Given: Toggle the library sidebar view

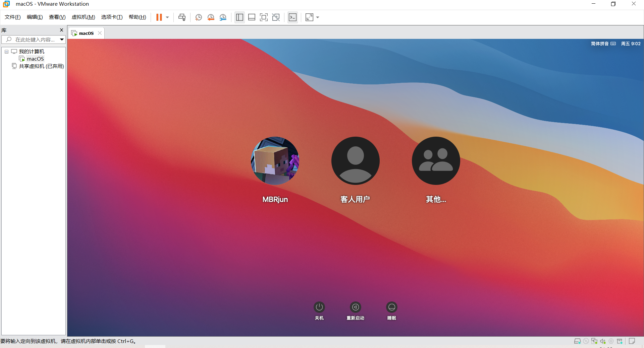Looking at the screenshot, I should 239,17.
